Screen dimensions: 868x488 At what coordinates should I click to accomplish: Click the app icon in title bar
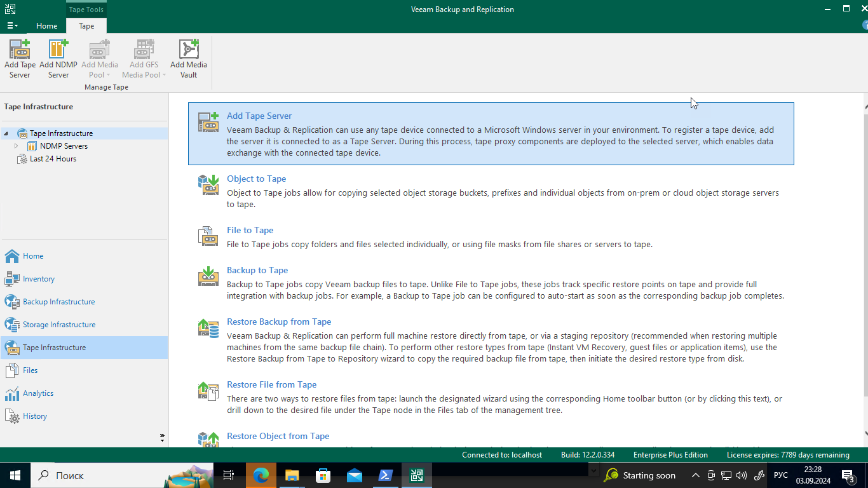tap(10, 9)
